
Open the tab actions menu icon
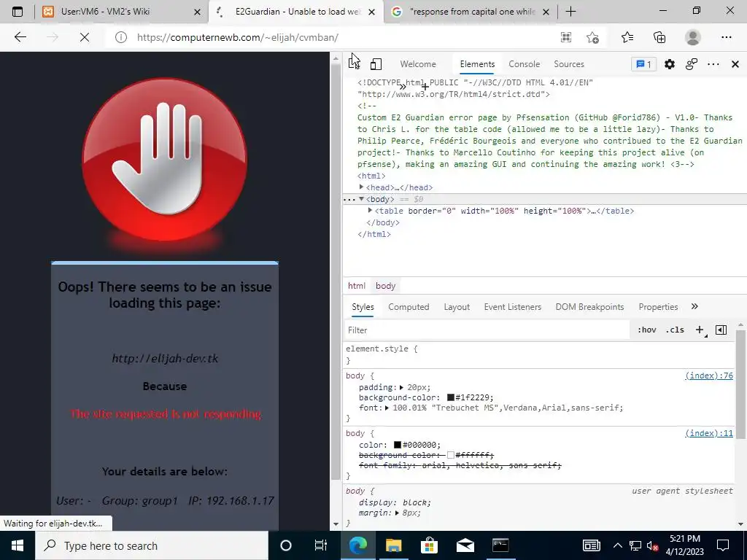point(18,12)
